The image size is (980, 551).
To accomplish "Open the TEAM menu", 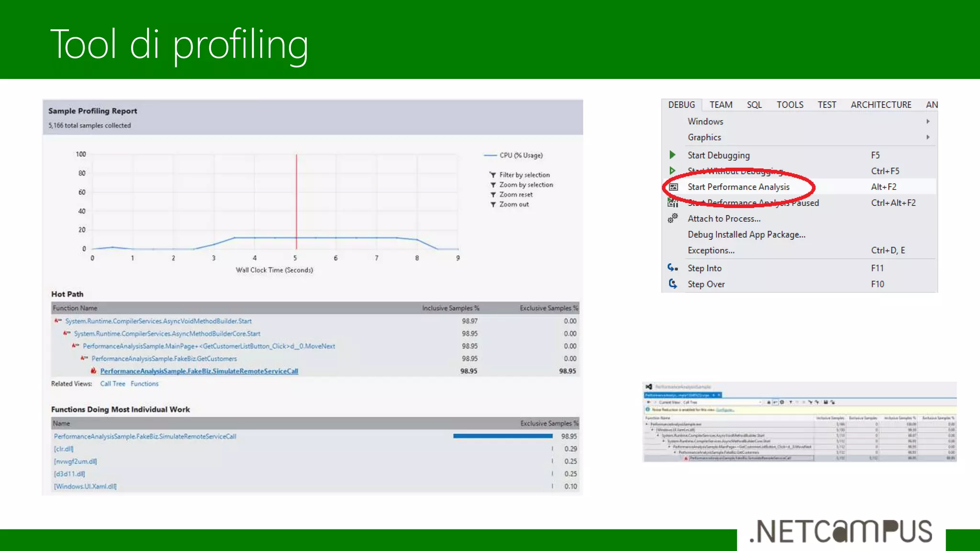I will tap(721, 105).
